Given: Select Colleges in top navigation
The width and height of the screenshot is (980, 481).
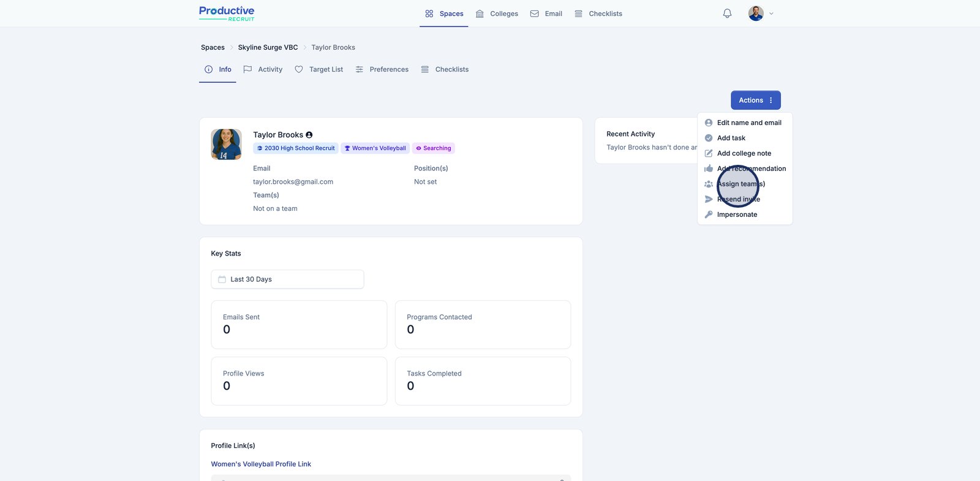Looking at the screenshot, I should click(x=497, y=13).
